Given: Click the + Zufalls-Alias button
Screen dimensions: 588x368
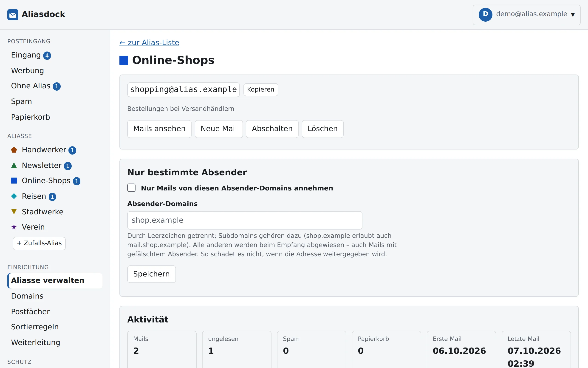Looking at the screenshot, I should click(39, 243).
